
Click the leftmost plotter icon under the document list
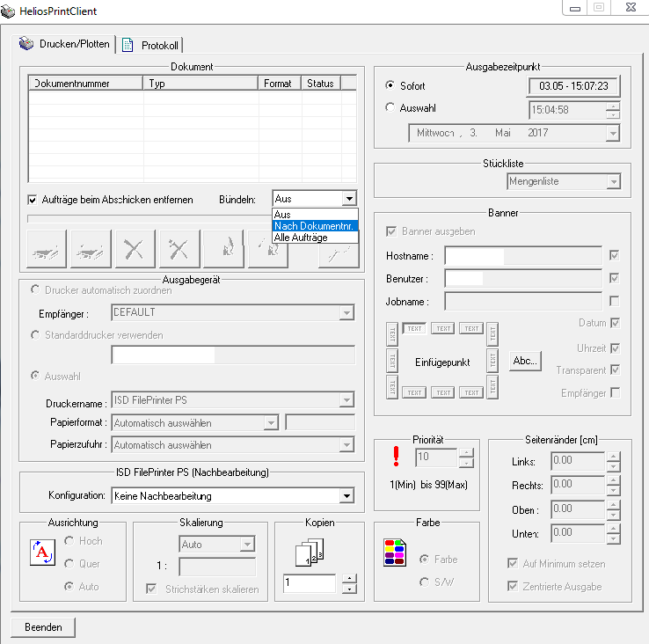47,249
